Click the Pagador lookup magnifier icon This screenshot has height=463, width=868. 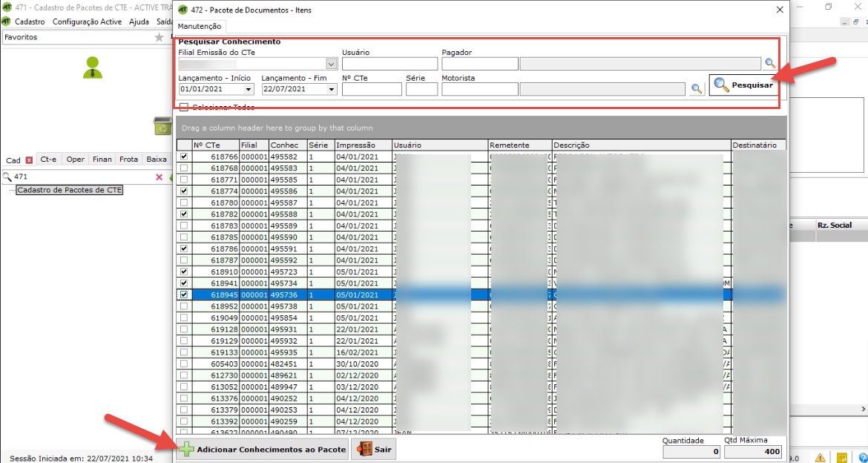click(771, 64)
